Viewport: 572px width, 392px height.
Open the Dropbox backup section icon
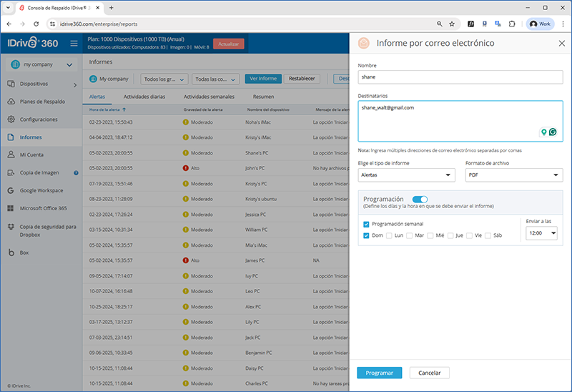click(x=11, y=227)
